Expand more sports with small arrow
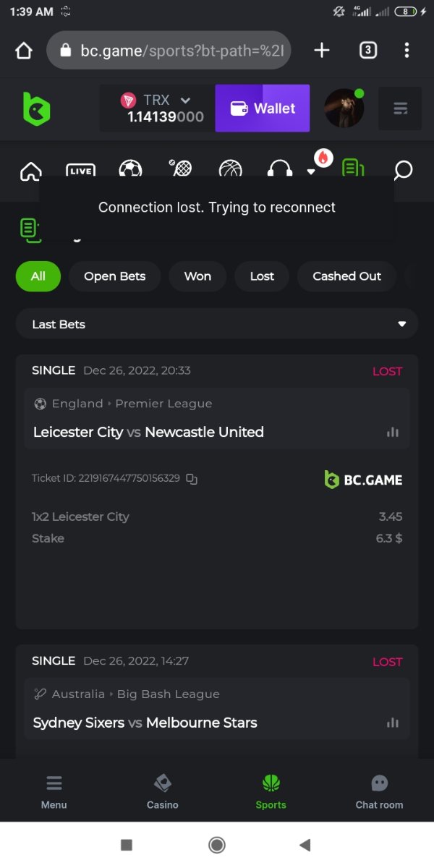 tap(311, 172)
